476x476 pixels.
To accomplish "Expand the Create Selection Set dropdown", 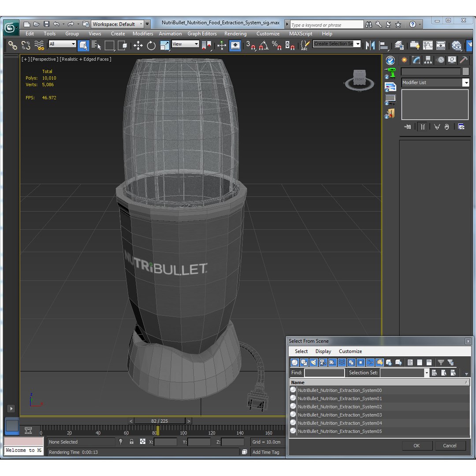I will (x=358, y=44).
